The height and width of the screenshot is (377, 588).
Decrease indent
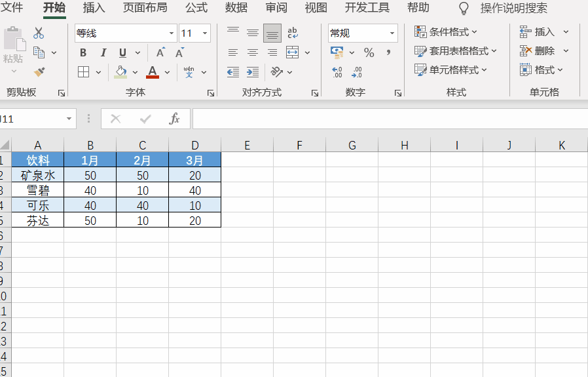click(233, 71)
